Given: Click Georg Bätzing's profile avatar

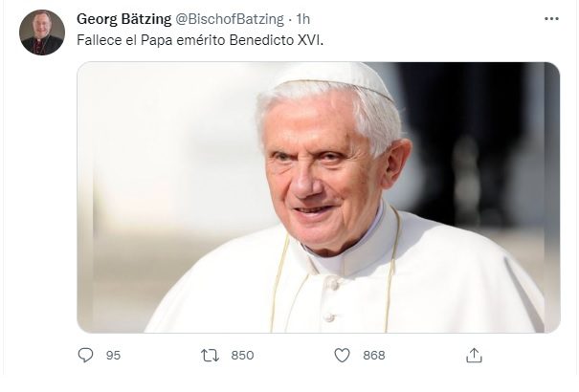Looking at the screenshot, I should [41, 33].
